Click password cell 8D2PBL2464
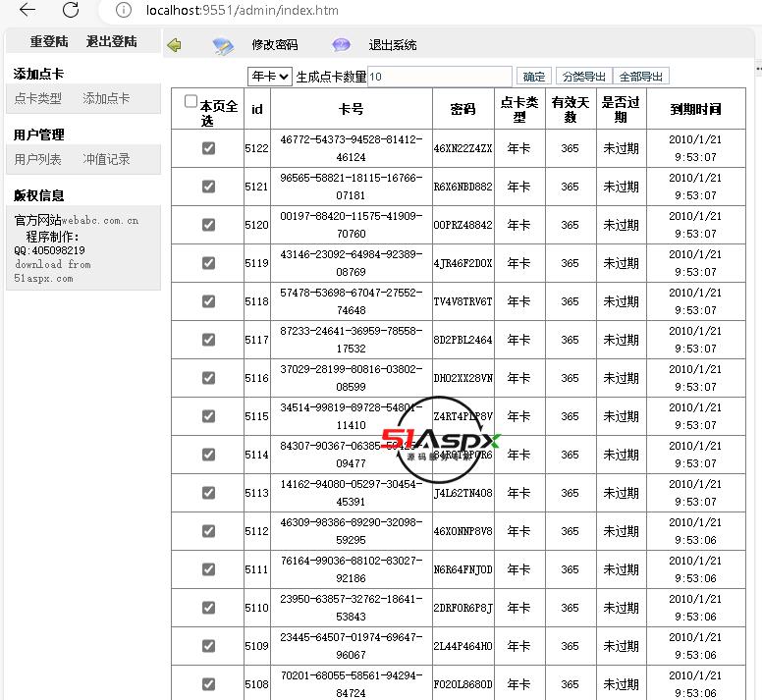 pos(463,340)
